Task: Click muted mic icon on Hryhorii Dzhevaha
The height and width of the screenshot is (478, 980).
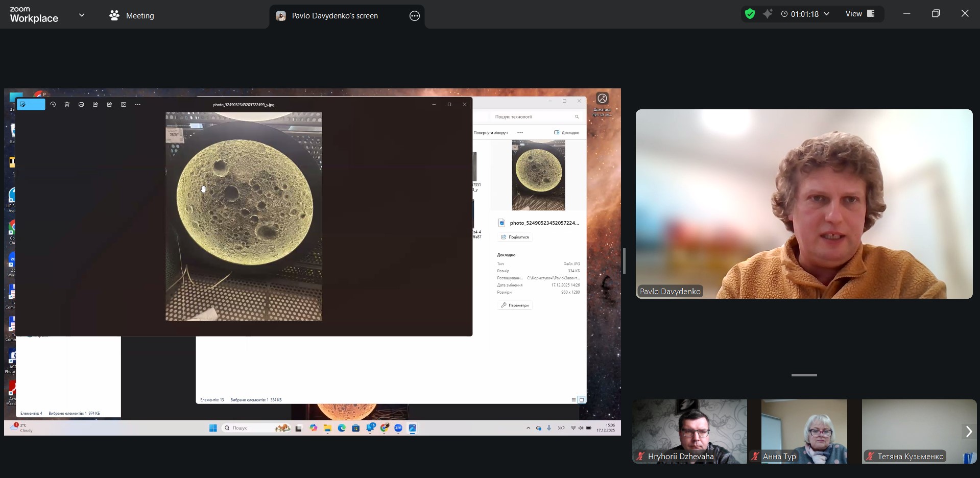Action: click(640, 457)
